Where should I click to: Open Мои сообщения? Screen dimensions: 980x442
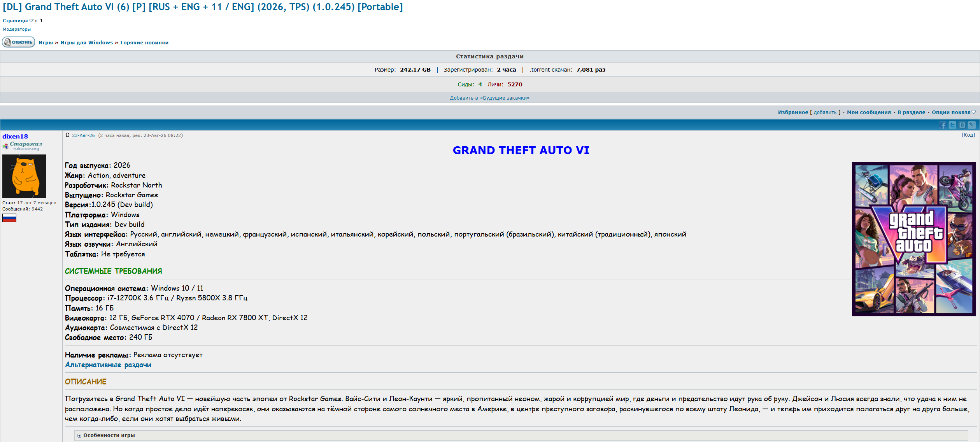[x=869, y=112]
